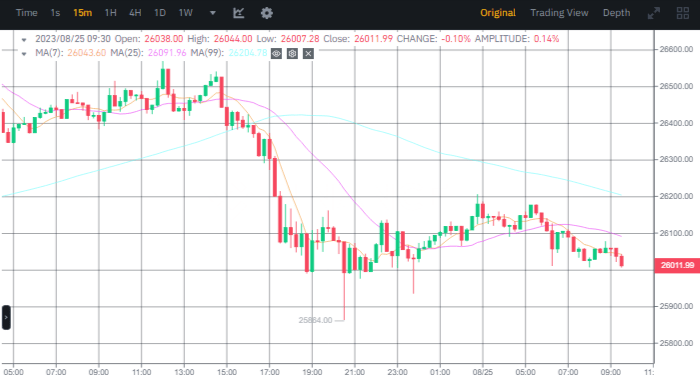Viewport: 700px width, 380px height.
Task: Toggle MA indicator visibility eye icon
Action: [x=276, y=54]
